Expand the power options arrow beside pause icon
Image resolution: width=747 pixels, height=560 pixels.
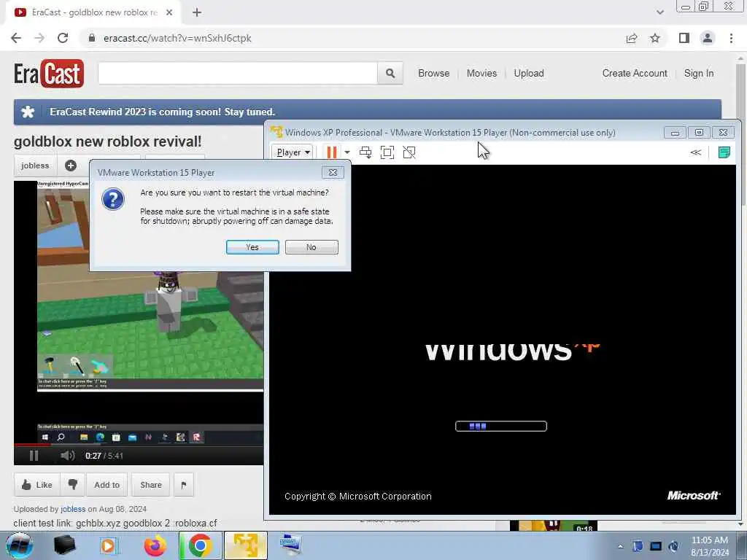tap(347, 152)
